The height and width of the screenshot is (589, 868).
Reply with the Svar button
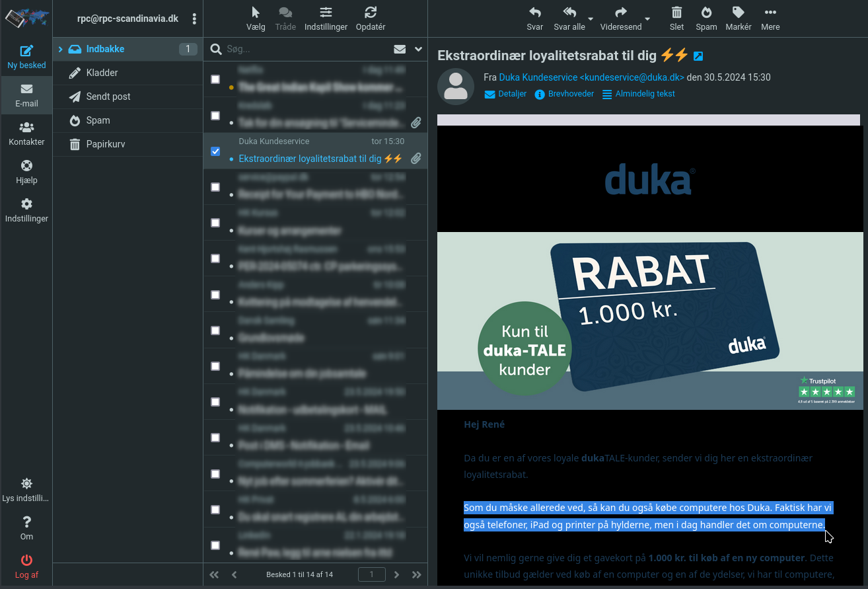coord(535,19)
